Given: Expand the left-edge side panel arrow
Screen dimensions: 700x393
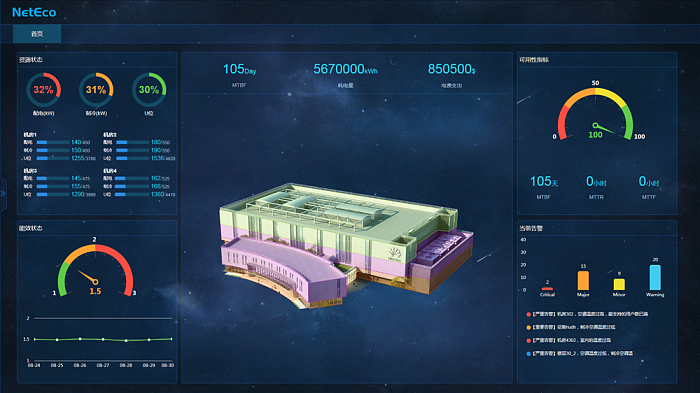Looking at the screenshot, I should pyautogui.click(x=3, y=193).
